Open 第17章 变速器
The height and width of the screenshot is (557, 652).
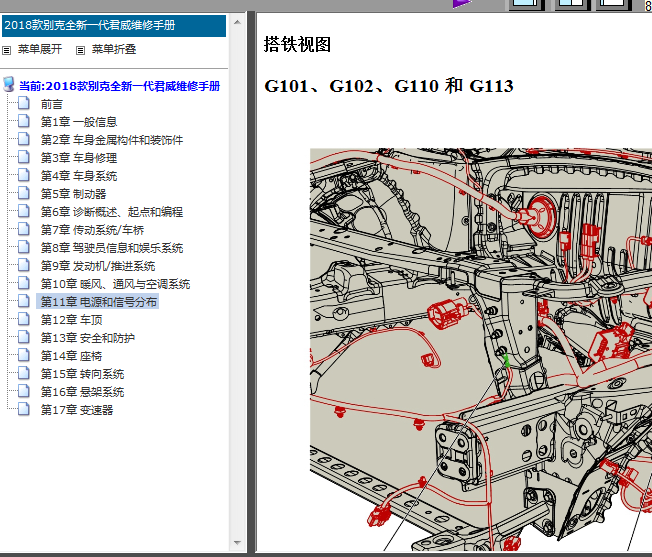[x=77, y=410]
